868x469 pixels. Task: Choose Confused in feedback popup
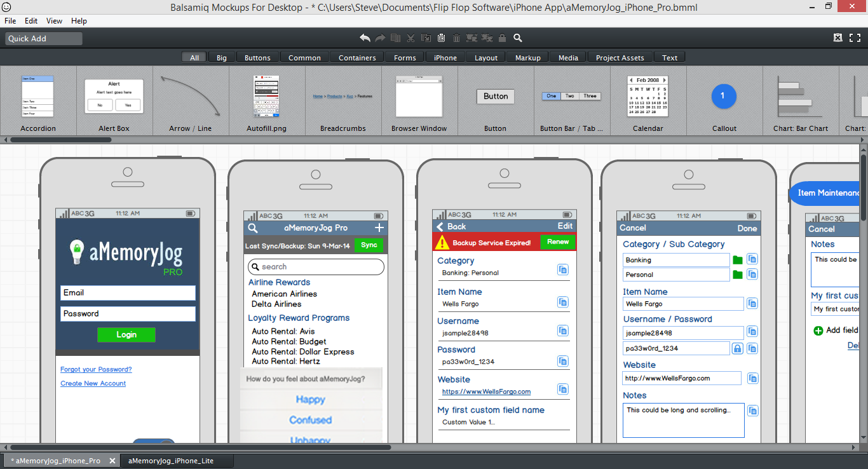[311, 420]
